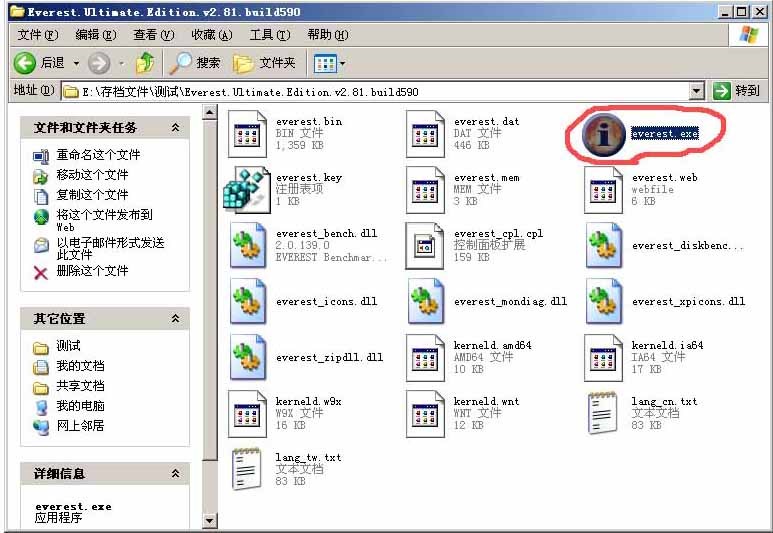Click the everest_cpl.cpl file name text
The height and width of the screenshot is (533, 773).
[498, 234]
